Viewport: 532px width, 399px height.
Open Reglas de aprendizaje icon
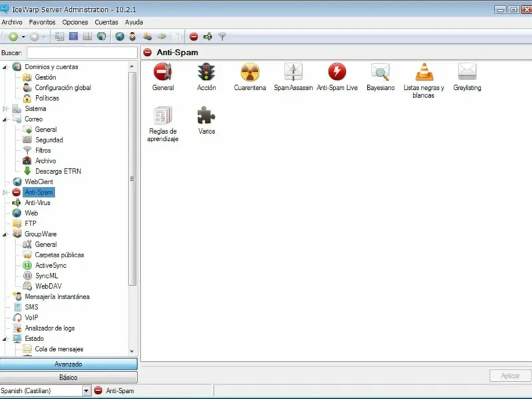click(x=163, y=124)
